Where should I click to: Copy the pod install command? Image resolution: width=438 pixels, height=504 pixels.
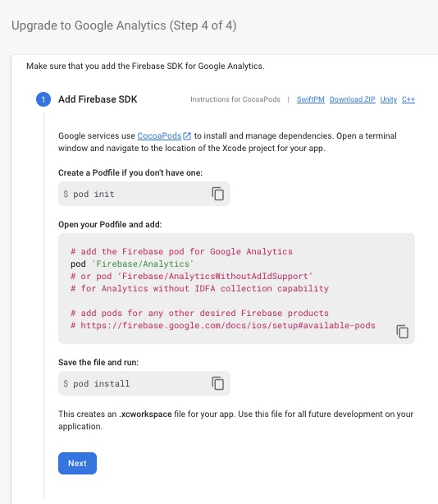point(217,383)
